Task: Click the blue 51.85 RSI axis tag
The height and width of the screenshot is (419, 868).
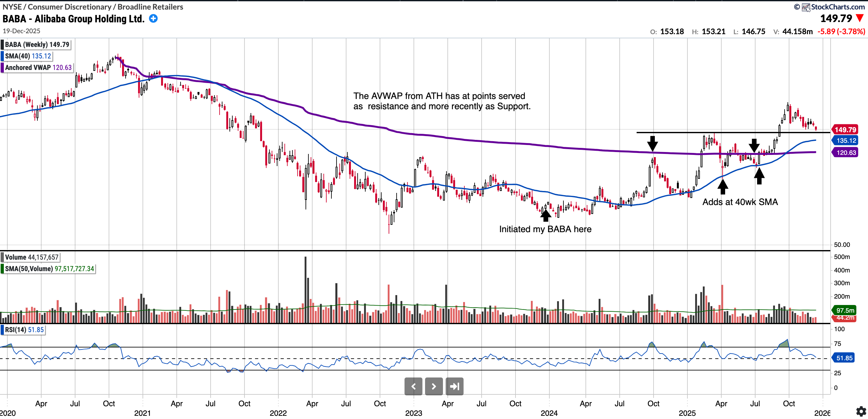Action: (x=844, y=358)
